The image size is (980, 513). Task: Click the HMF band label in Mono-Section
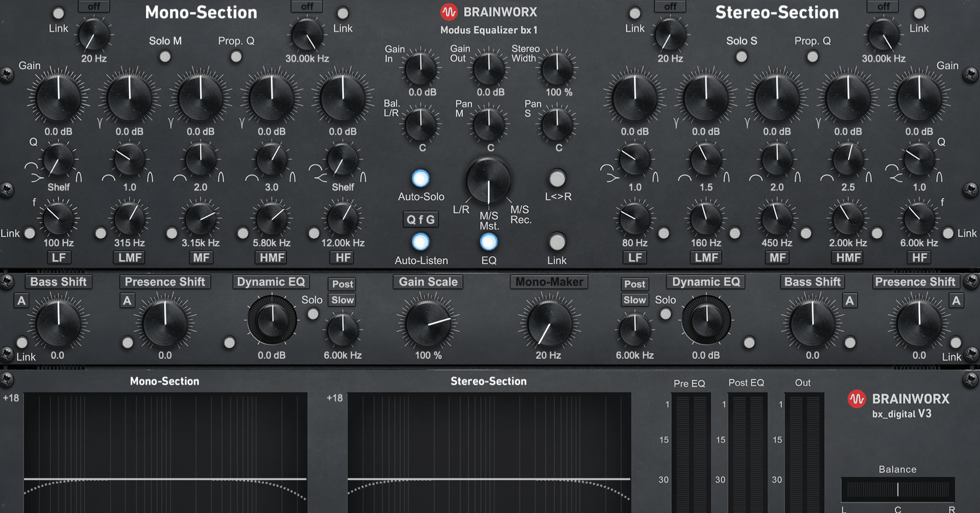coord(271,257)
